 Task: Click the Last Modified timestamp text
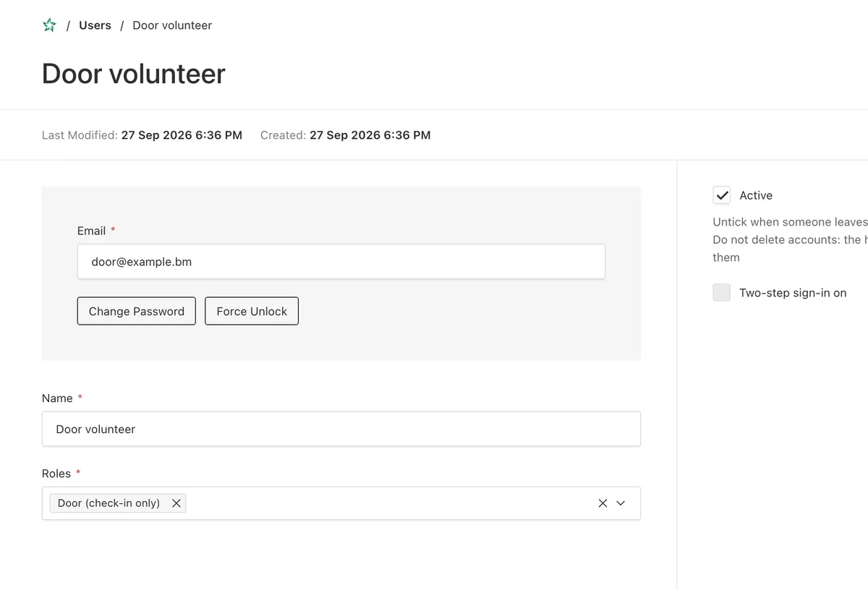182,135
